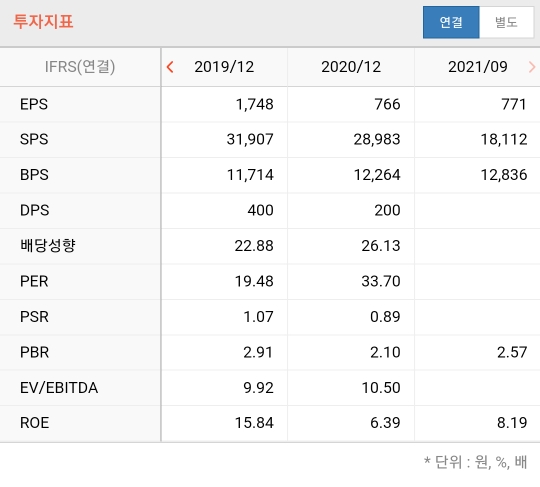540x487 pixels.
Task: Select 배당성향 value 26.13
Action: pyautogui.click(x=381, y=246)
